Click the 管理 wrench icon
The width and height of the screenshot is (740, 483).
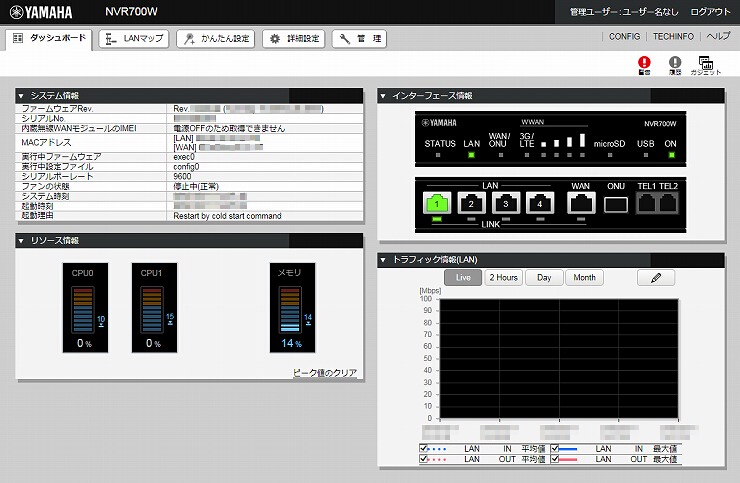tap(345, 39)
